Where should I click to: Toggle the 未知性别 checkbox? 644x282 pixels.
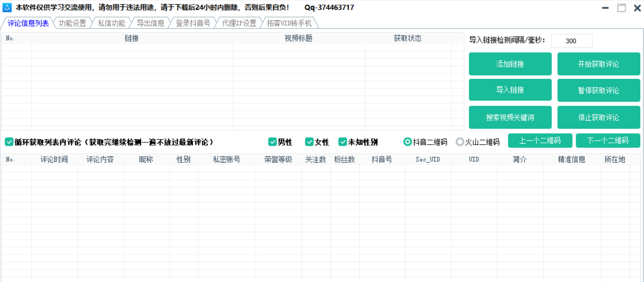point(342,142)
